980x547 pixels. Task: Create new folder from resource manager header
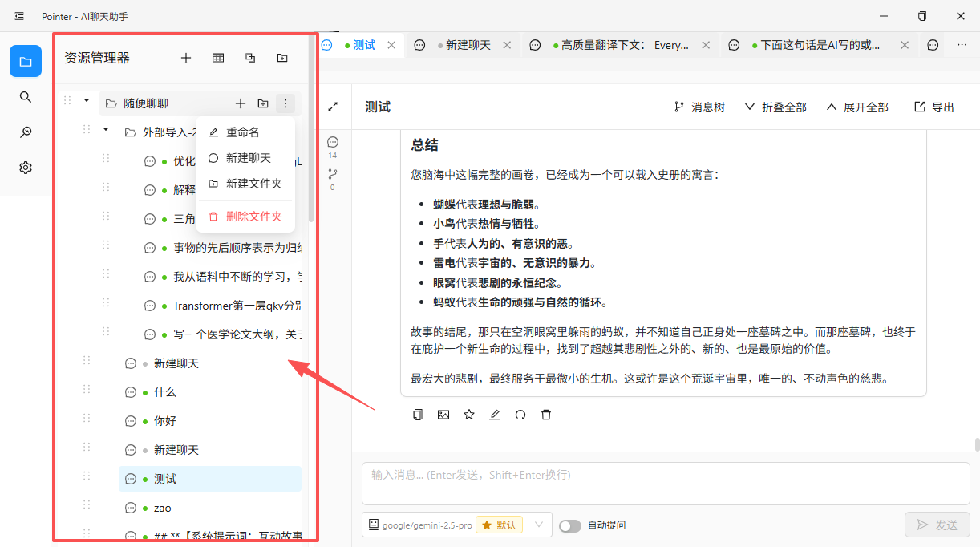(x=282, y=58)
